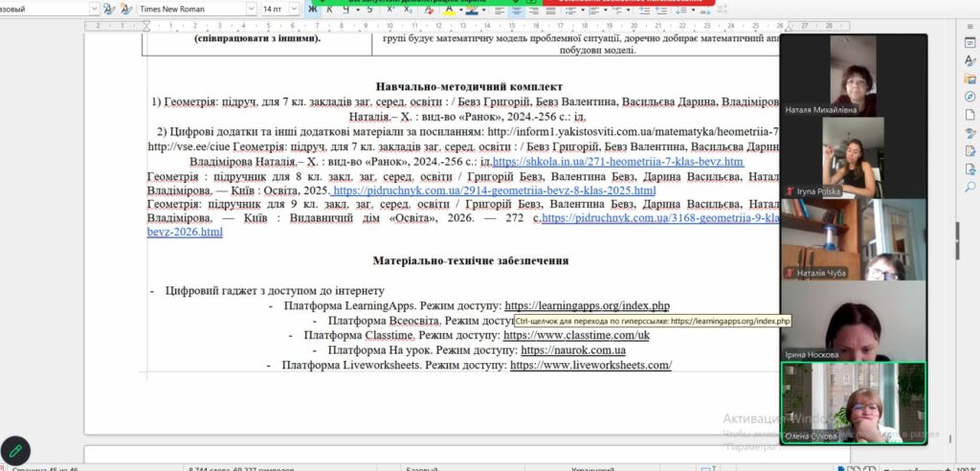Open shkola.in.ua 7-klas bevz link
This screenshot has height=471, width=980.
point(618,162)
